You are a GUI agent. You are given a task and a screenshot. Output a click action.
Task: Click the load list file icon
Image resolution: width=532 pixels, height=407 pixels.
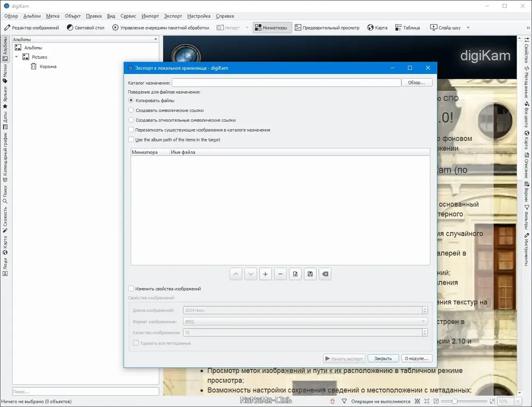[295, 274]
